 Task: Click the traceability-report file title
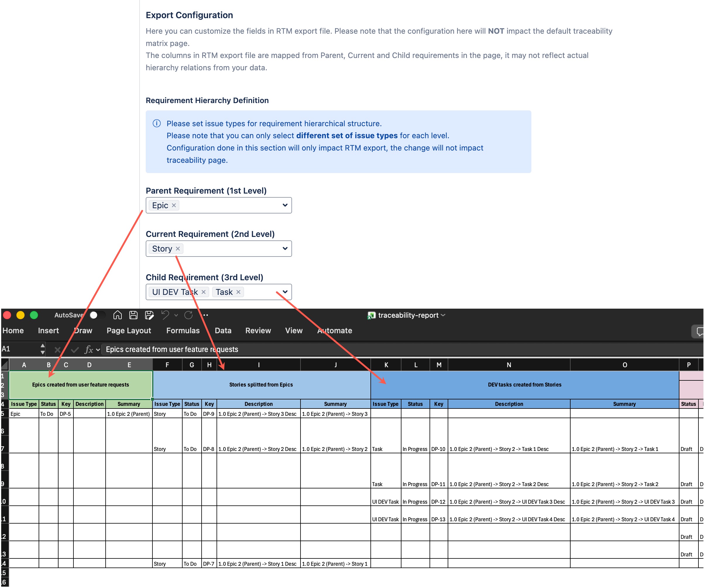pyautogui.click(x=408, y=315)
